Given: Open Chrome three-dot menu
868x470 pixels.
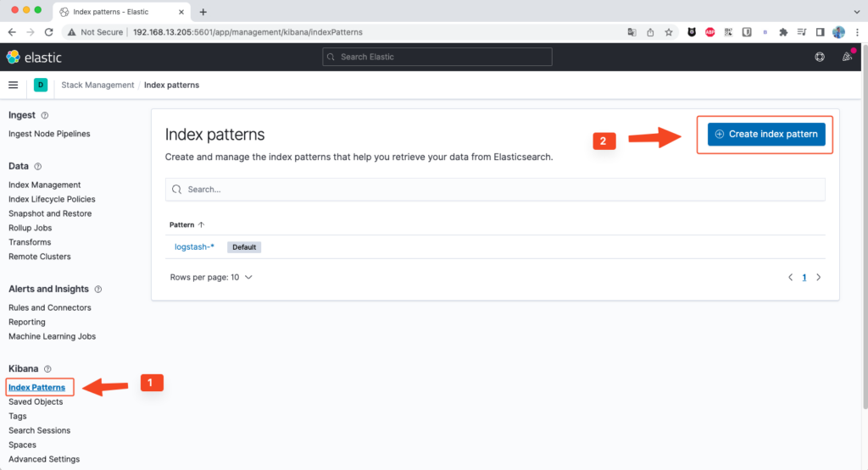Looking at the screenshot, I should point(857,32).
